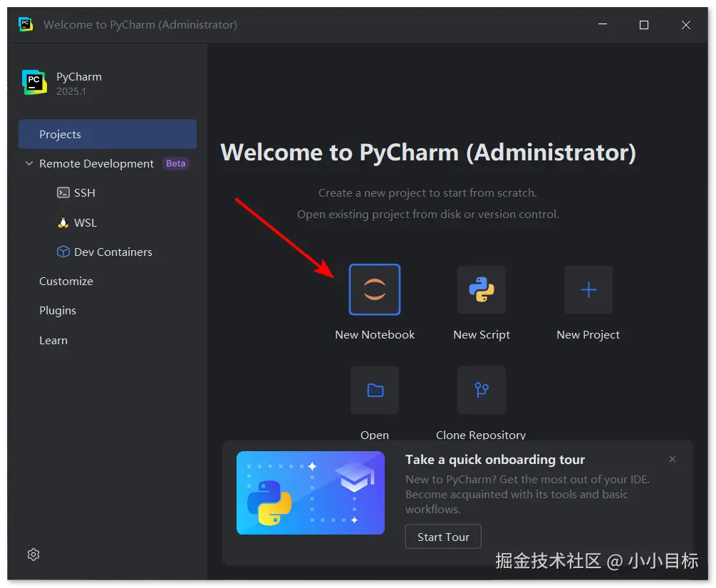
Task: Click PyCharm icon in the title bar
Action: coord(26,24)
